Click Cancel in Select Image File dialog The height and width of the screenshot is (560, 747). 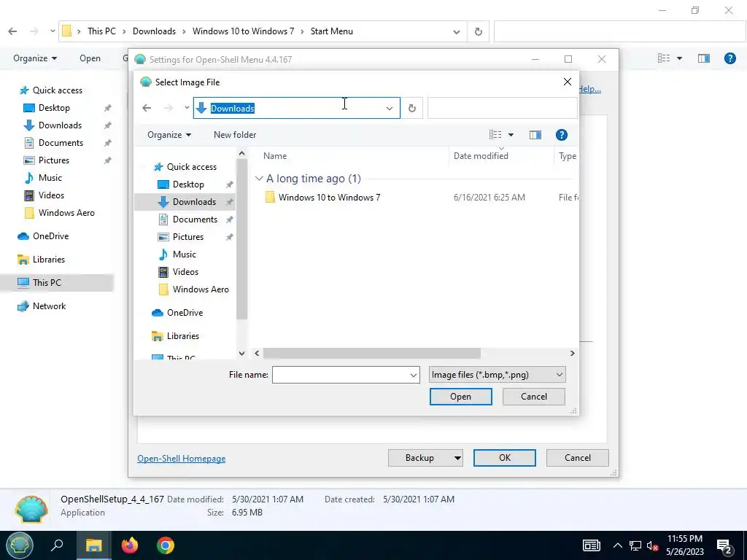tap(533, 397)
